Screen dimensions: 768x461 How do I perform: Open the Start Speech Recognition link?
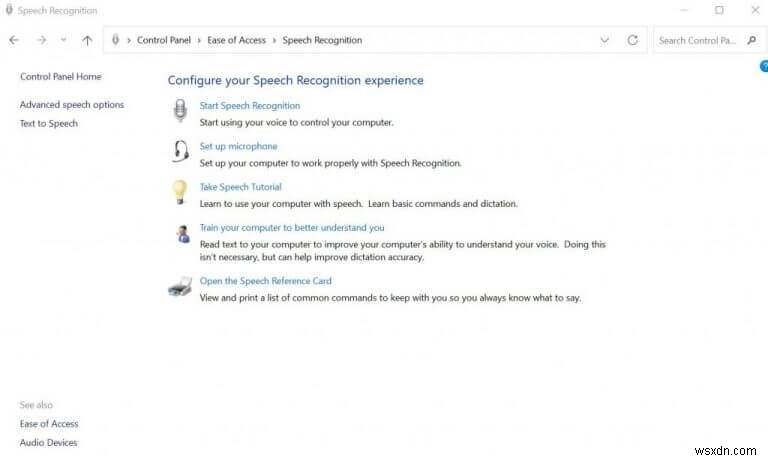tap(249, 105)
